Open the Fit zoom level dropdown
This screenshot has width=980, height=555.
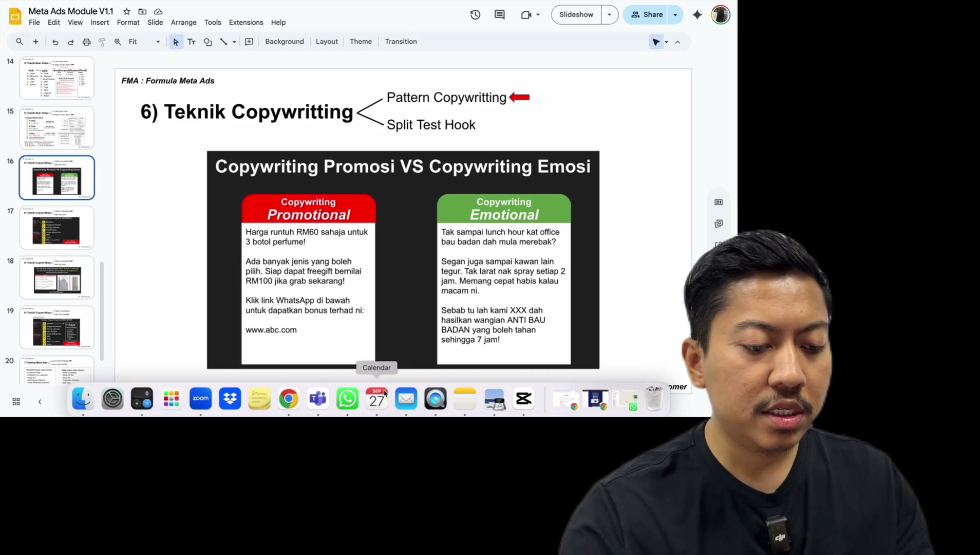(x=145, y=42)
